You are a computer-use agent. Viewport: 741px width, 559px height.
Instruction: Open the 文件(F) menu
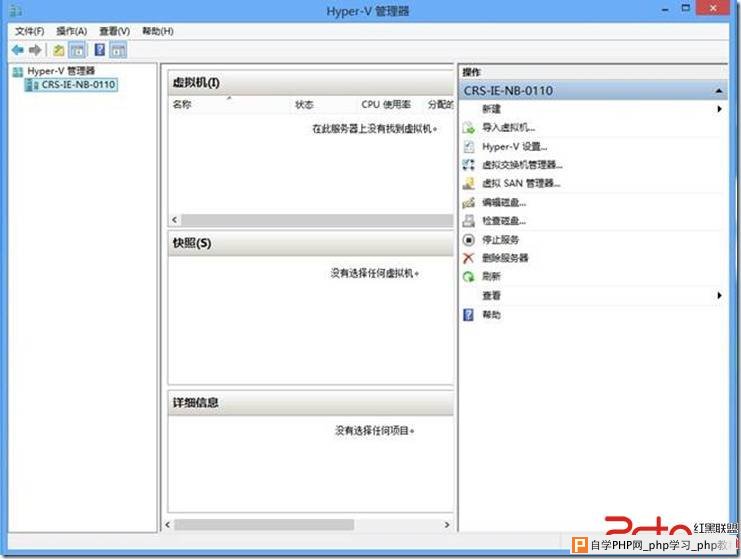(29, 31)
